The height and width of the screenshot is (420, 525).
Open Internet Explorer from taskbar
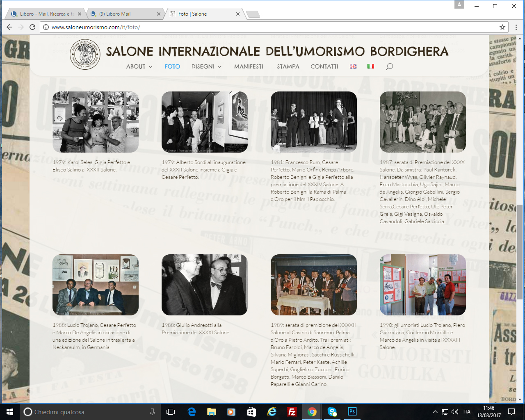coord(272,412)
